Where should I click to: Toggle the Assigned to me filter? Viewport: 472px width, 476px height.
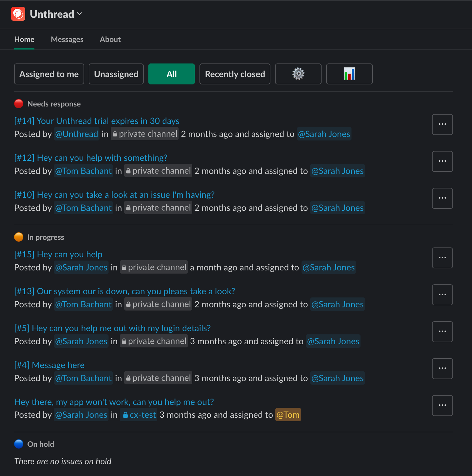[49, 74]
